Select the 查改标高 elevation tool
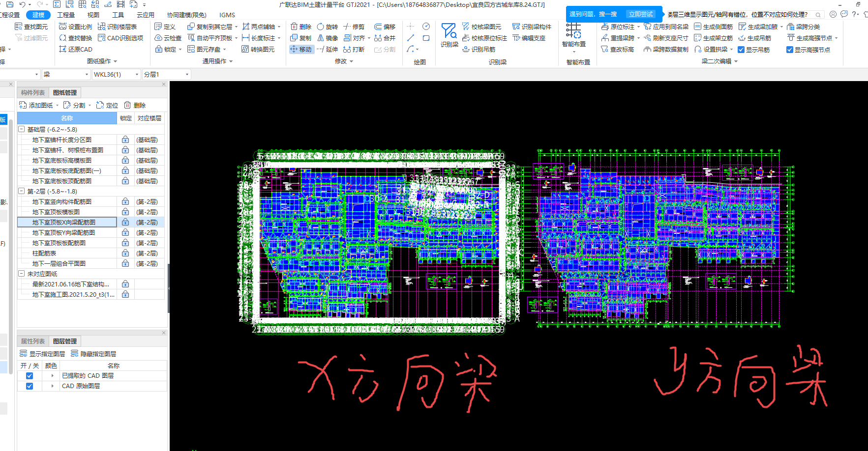Screen dimensions: 868x451 click(x=618, y=49)
